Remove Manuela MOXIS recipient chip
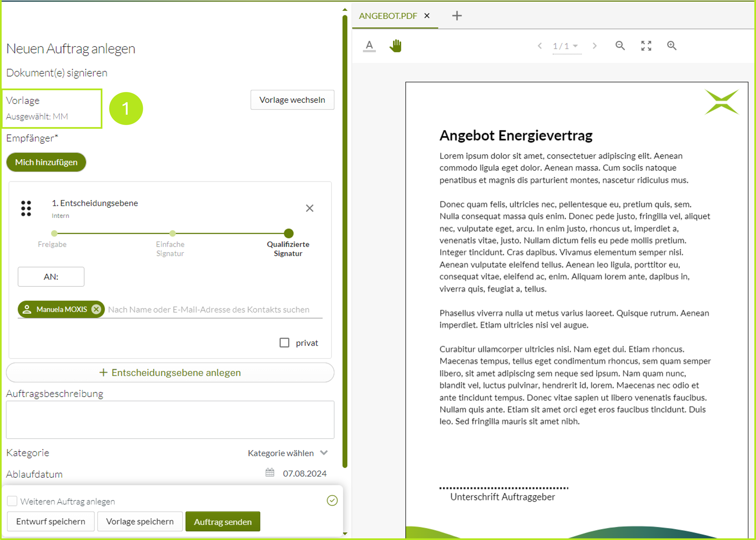 pyautogui.click(x=96, y=309)
